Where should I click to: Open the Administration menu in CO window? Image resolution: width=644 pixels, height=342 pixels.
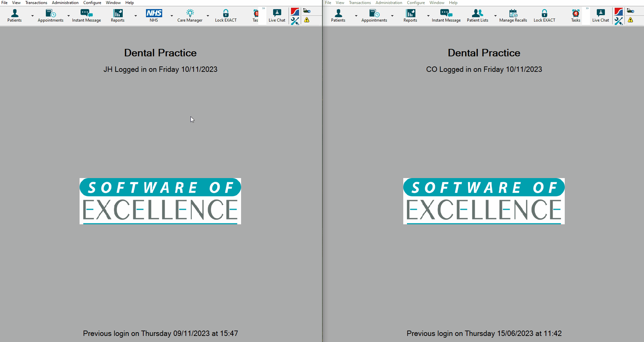click(389, 3)
